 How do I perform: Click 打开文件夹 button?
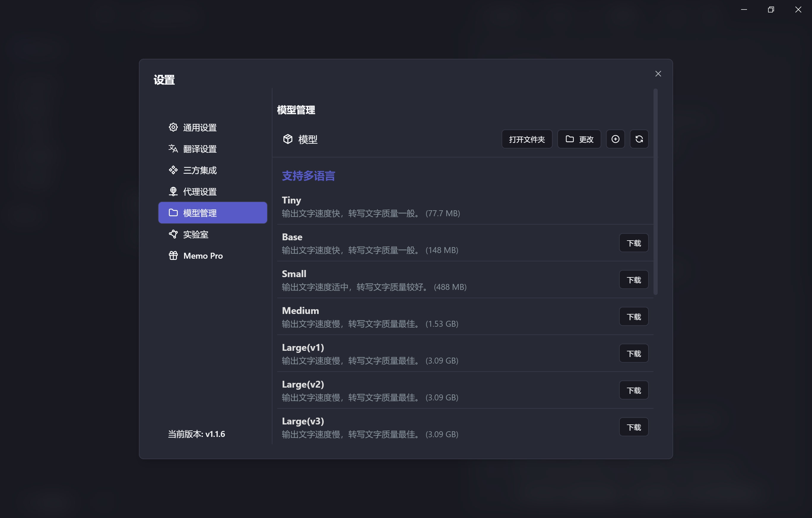(527, 139)
